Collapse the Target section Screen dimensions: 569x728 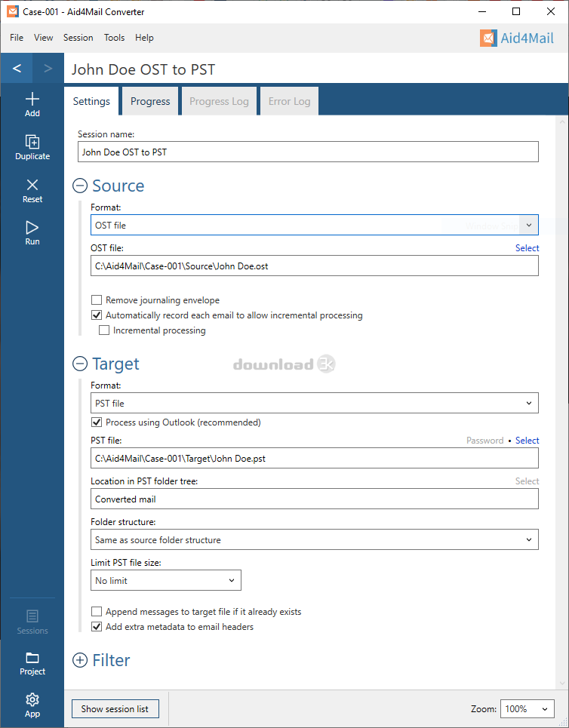80,364
